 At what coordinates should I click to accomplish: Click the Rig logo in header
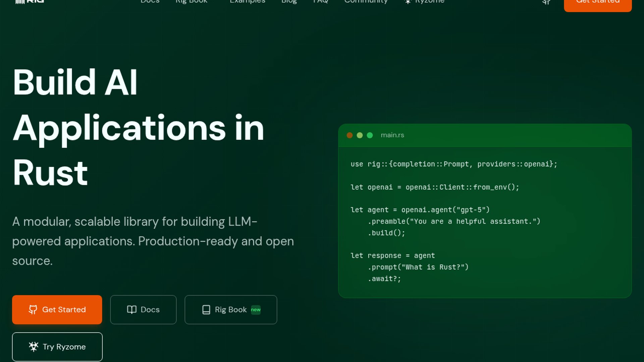coord(30,1)
